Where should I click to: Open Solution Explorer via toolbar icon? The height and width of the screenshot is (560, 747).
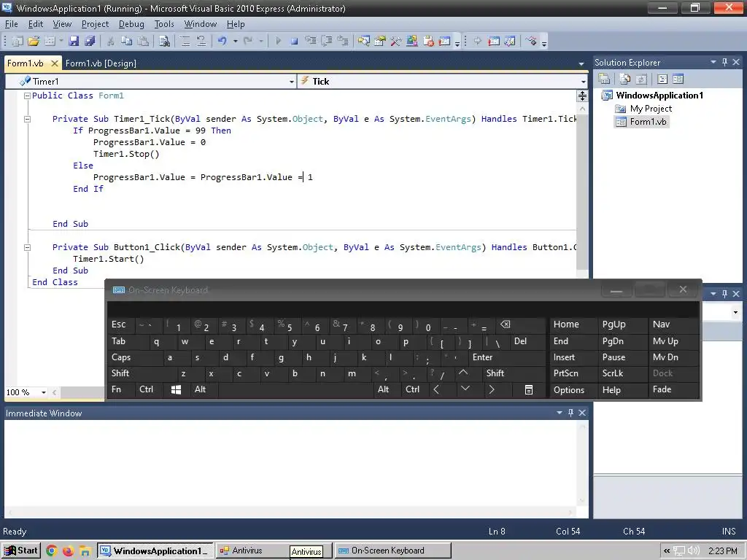click(x=364, y=42)
